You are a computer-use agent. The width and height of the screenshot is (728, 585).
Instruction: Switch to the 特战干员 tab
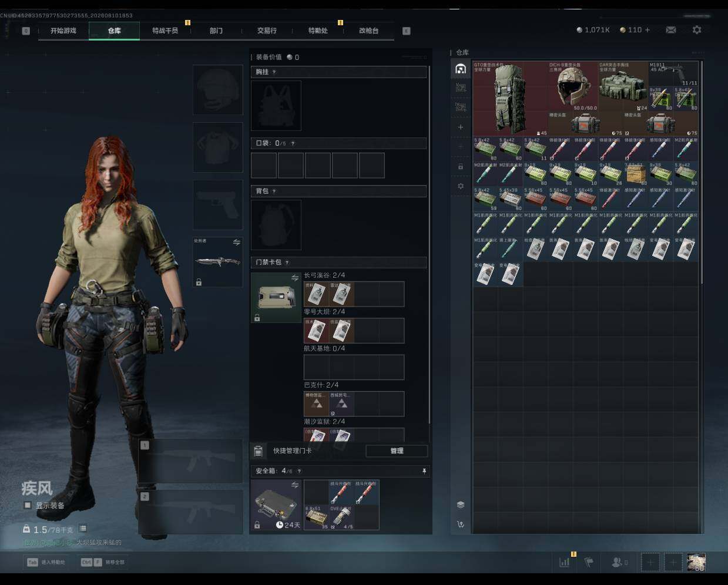pos(165,31)
